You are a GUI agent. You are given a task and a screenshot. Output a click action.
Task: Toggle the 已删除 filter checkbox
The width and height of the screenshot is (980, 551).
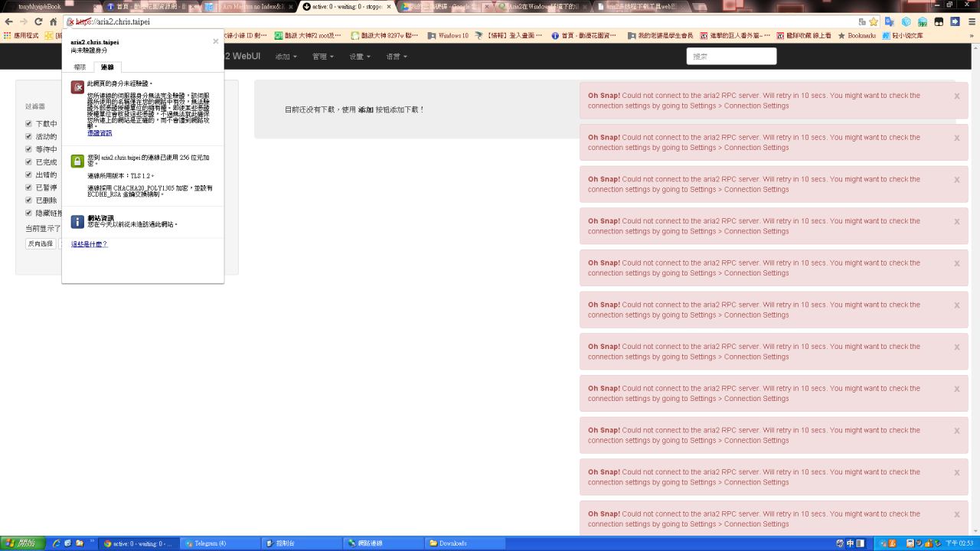(x=28, y=200)
